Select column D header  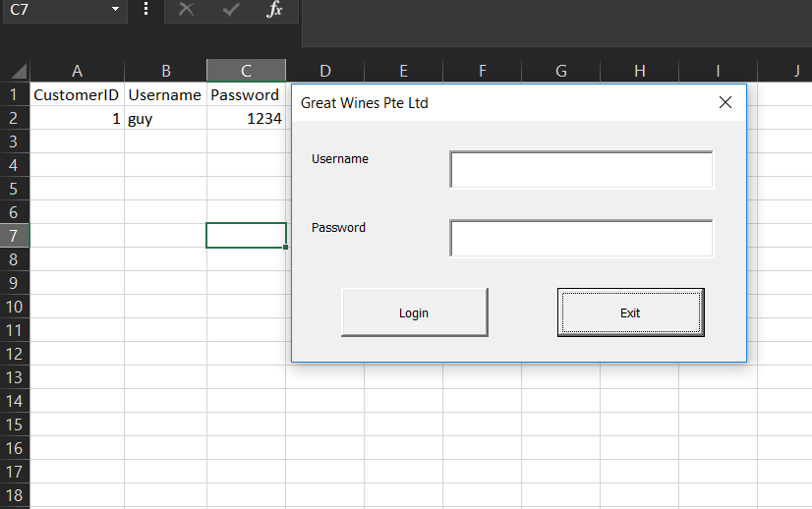pos(325,71)
